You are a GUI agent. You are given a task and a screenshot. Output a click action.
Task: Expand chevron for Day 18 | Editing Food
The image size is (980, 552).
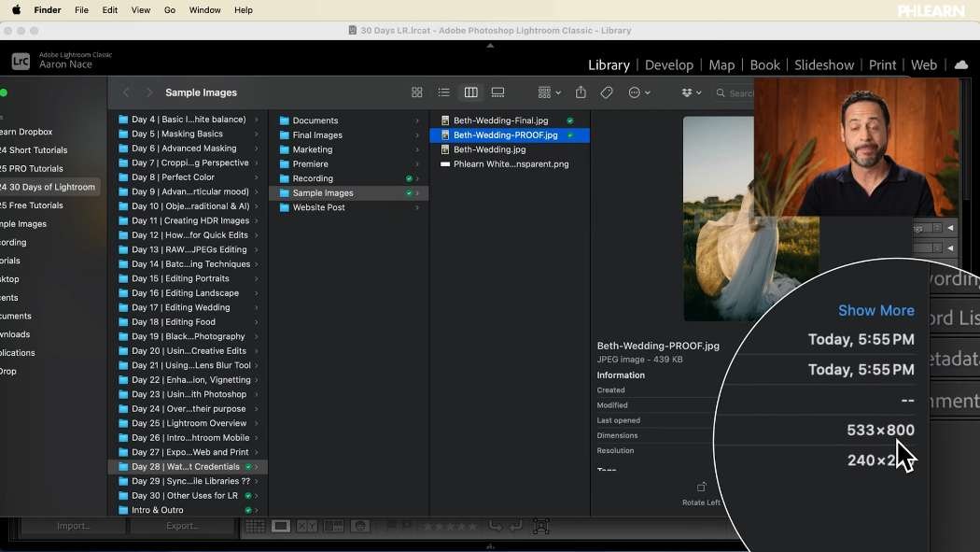point(256,322)
